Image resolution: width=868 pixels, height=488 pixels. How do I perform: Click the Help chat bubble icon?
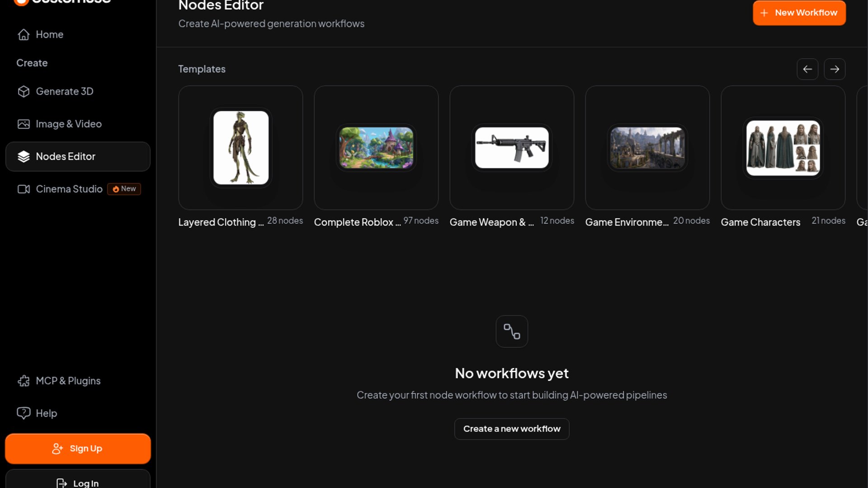point(24,413)
